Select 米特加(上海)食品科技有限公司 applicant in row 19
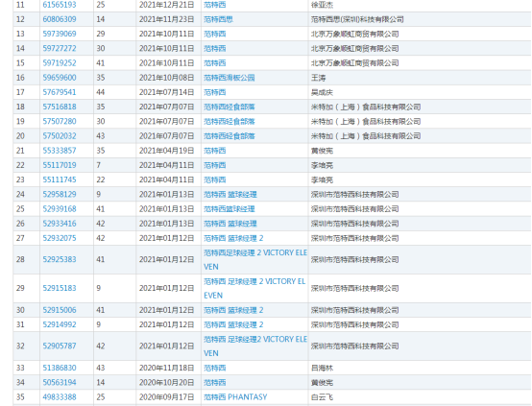This screenshot has width=532, height=406. (366, 122)
